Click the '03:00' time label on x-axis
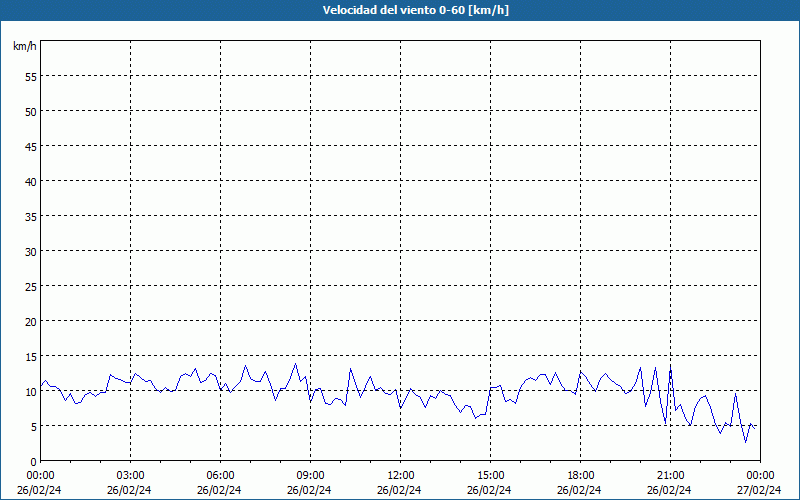800x500 pixels. pos(131,476)
